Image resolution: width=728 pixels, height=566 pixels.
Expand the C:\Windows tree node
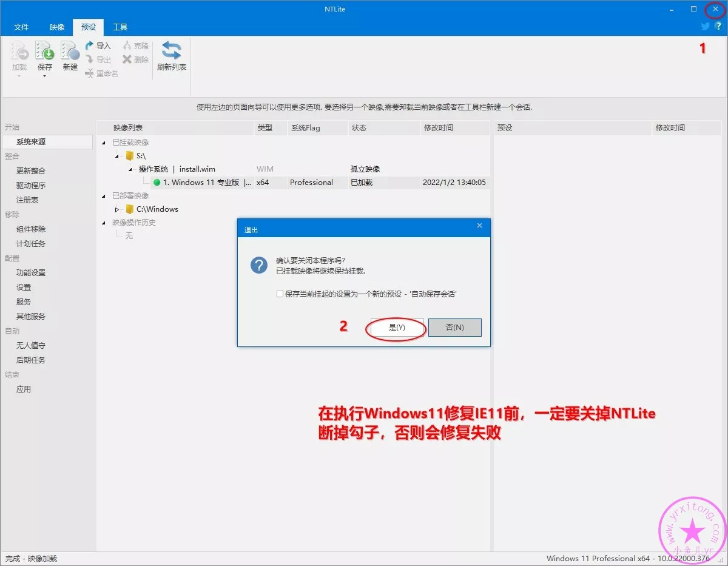[117, 209]
